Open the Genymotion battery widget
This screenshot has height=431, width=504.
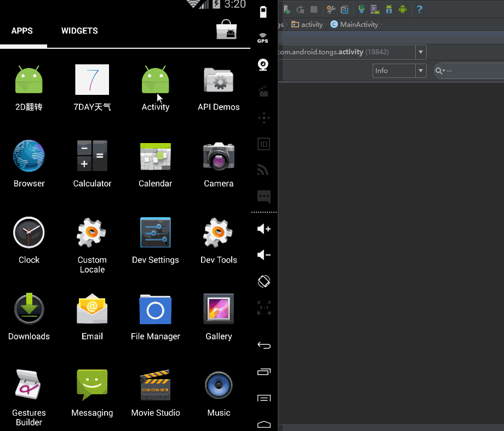pyautogui.click(x=264, y=12)
